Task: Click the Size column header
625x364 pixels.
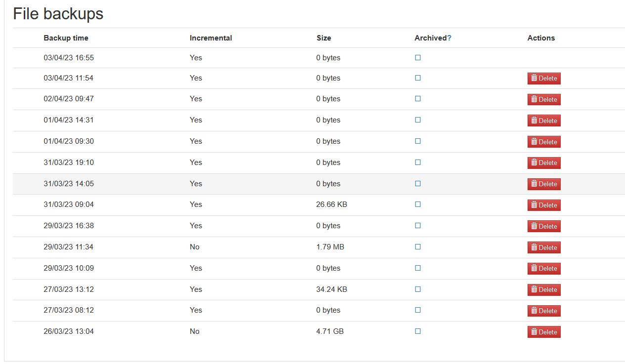Action: pos(324,38)
